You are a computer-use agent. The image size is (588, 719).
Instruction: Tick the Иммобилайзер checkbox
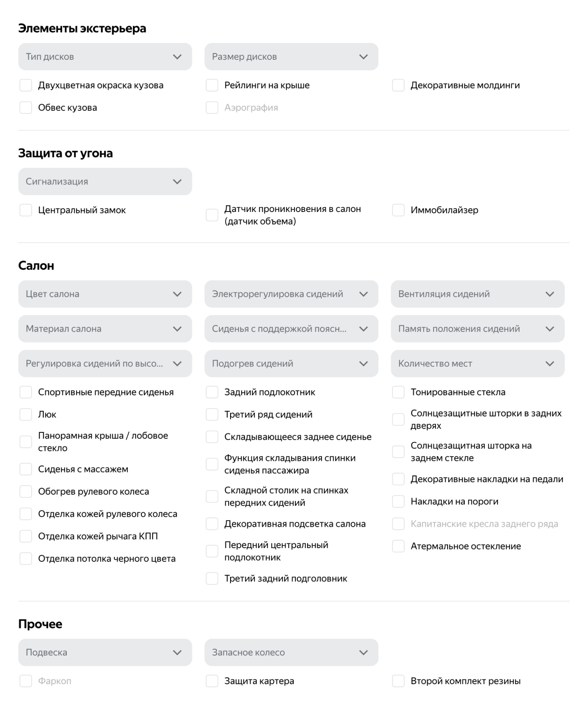[399, 210]
